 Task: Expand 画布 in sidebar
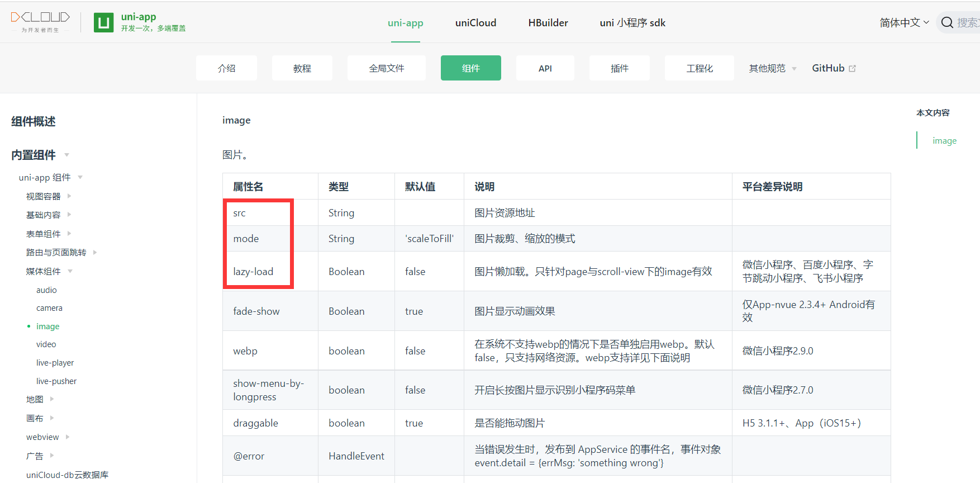click(x=52, y=418)
